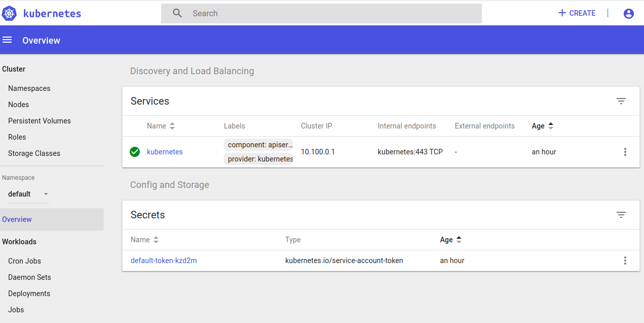Select Overview in the sidebar
This screenshot has height=323, width=644.
pos(52,219)
